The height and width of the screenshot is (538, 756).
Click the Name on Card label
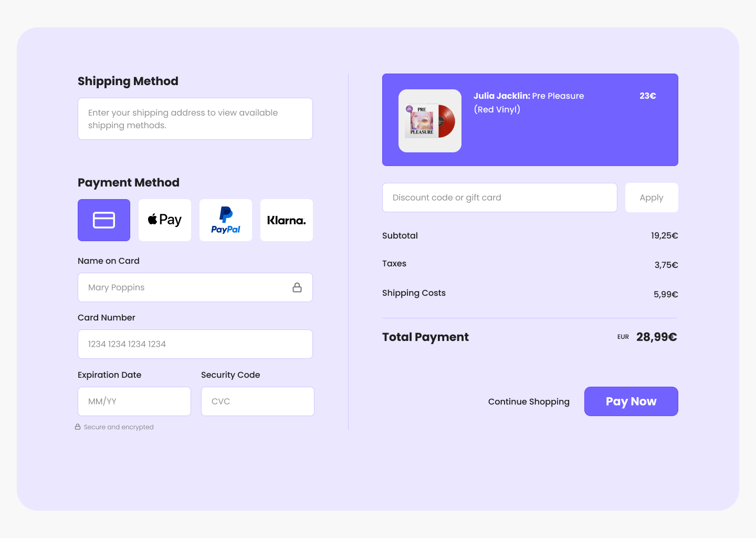(x=109, y=261)
